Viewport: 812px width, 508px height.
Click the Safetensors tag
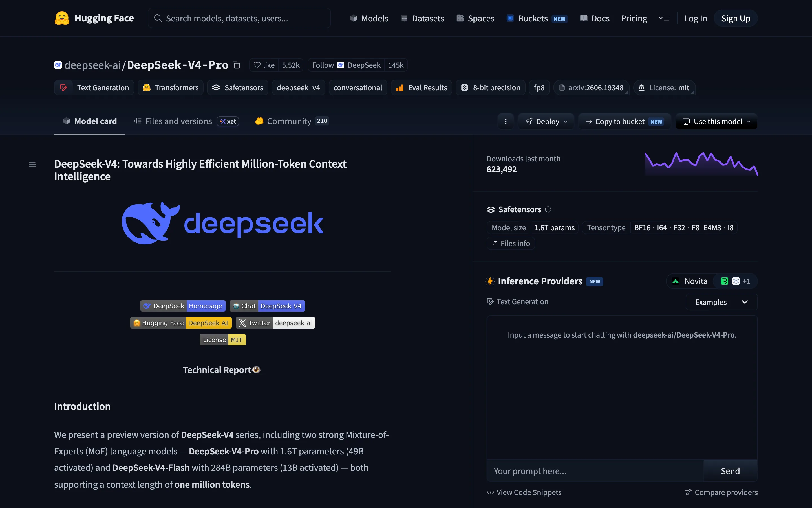pos(238,88)
